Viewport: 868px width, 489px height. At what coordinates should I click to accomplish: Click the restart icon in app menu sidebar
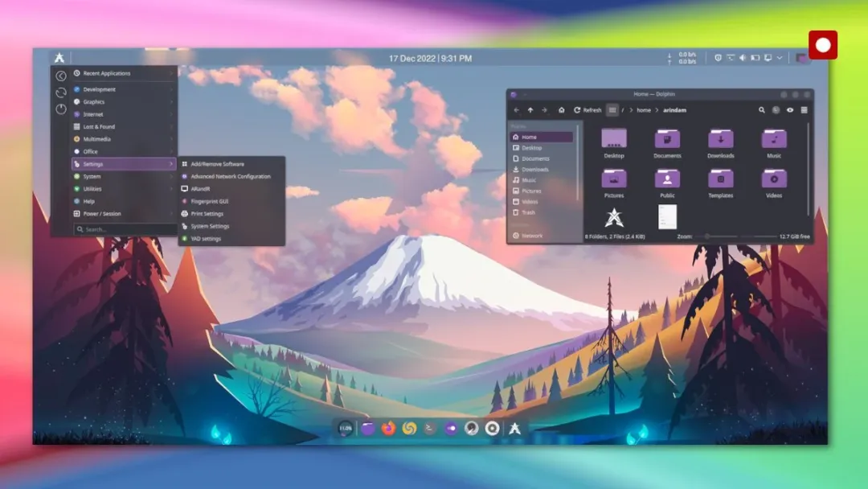[x=61, y=92]
